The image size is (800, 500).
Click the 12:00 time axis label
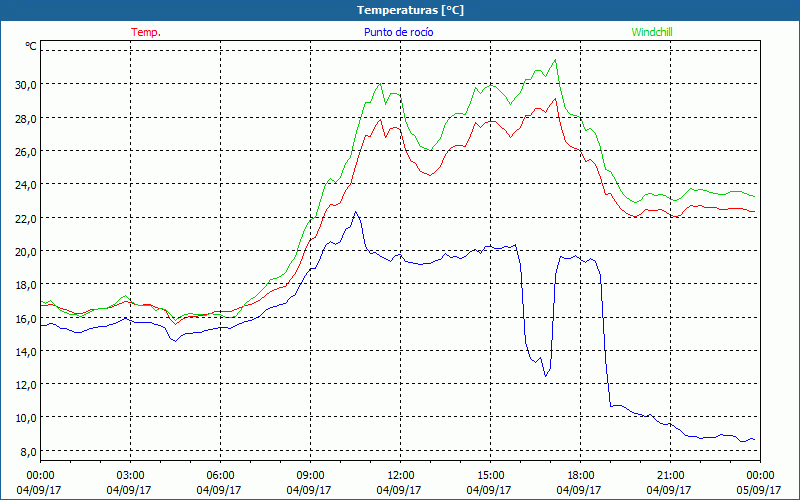coord(400,476)
